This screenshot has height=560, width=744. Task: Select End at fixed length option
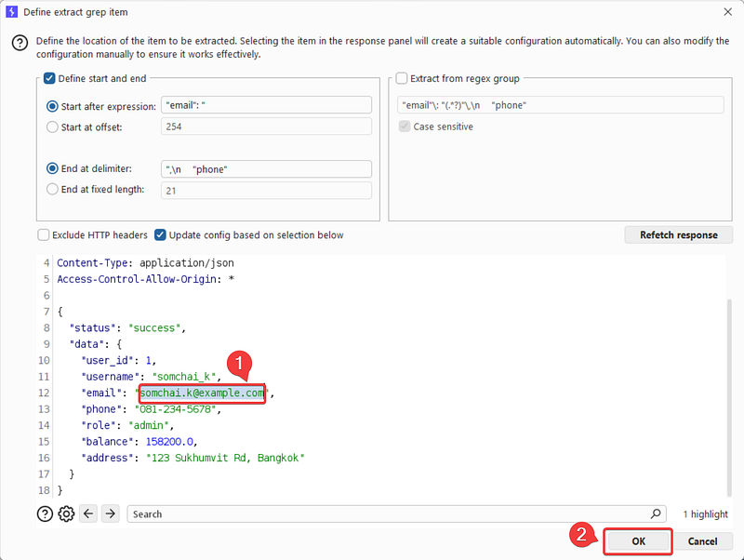52,189
